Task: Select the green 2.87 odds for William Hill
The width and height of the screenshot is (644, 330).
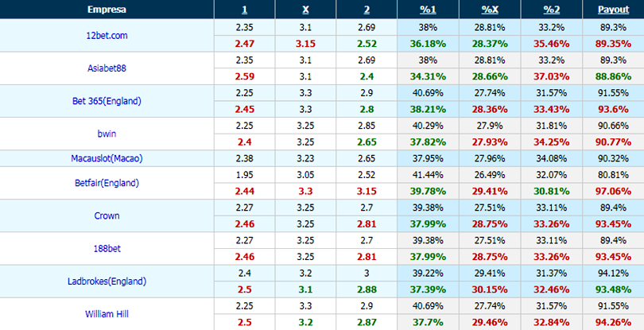Action: click(x=367, y=323)
